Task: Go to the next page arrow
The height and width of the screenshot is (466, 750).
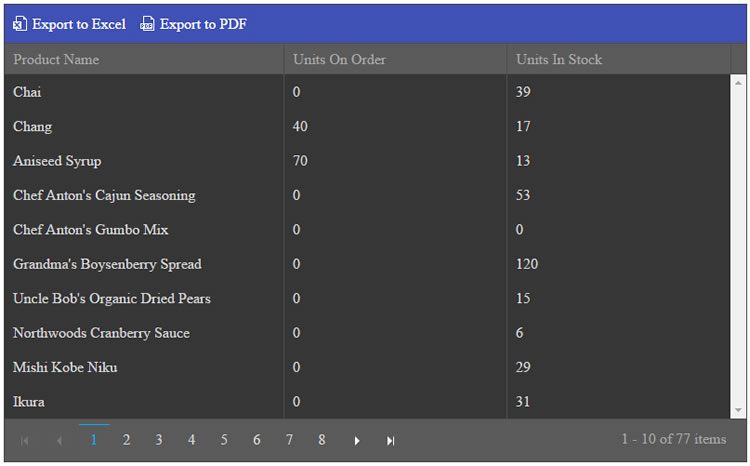Action: point(357,440)
